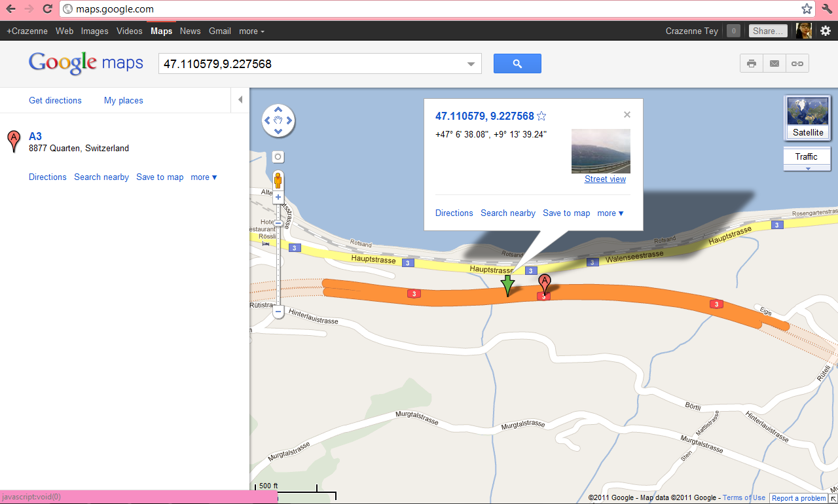Star the coordinates in info window
The width and height of the screenshot is (838, 504).
click(541, 116)
